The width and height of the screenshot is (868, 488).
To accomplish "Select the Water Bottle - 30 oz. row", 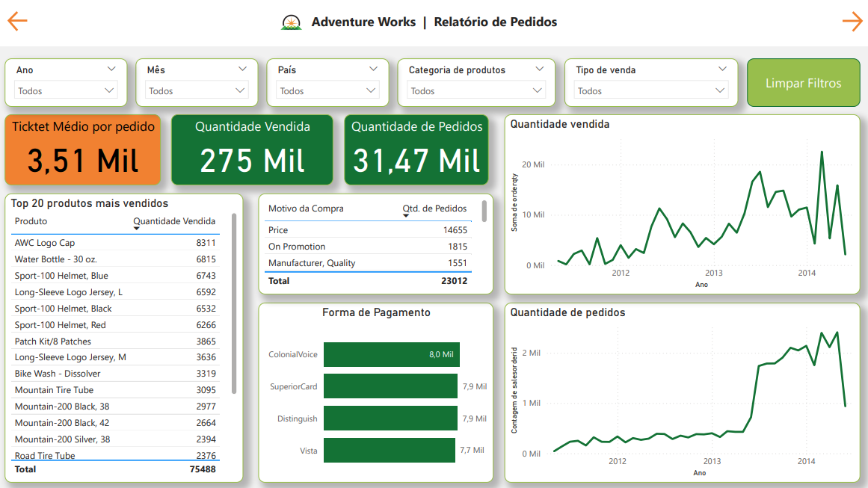I will [115, 259].
